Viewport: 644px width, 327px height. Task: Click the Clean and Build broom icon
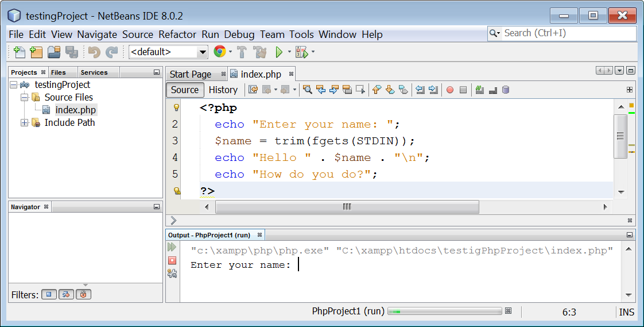[x=259, y=52]
